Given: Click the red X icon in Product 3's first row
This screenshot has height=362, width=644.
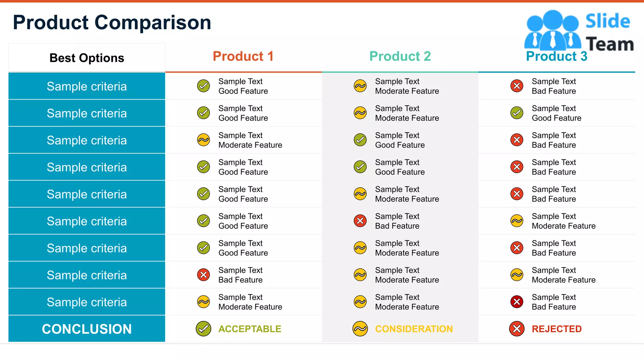Looking at the screenshot, I should (517, 86).
